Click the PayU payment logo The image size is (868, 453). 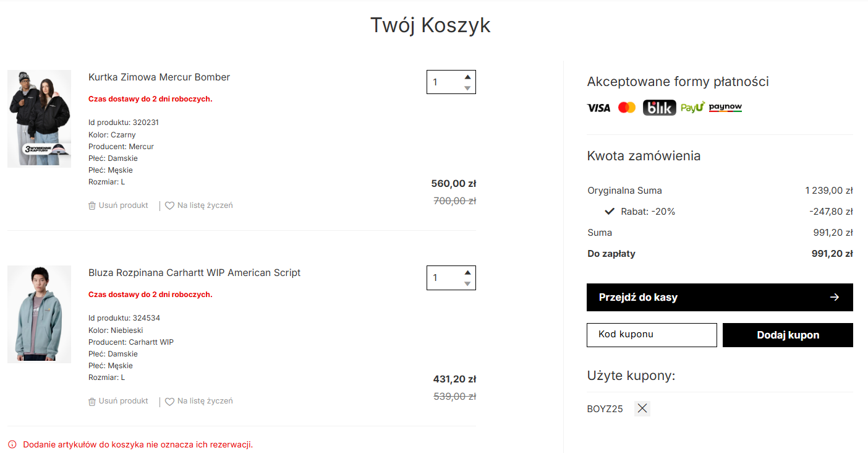click(692, 108)
